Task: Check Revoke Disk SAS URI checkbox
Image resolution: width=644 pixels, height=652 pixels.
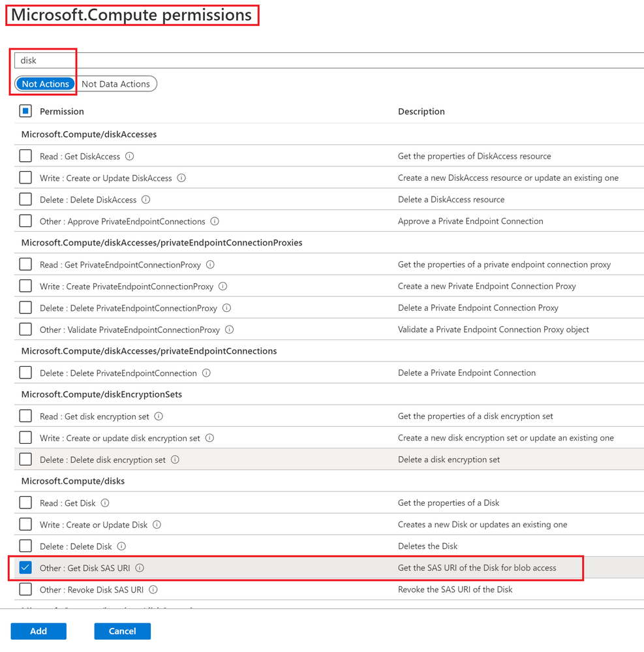Action: pyautogui.click(x=25, y=589)
